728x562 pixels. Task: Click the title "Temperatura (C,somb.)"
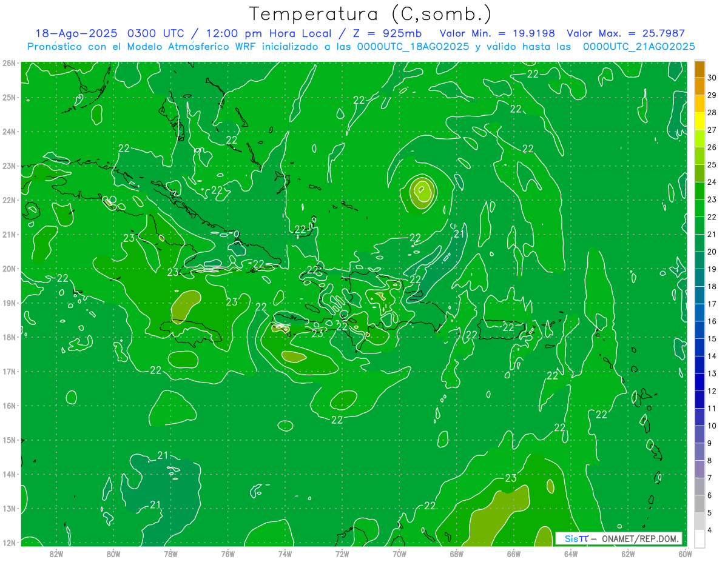(371, 14)
